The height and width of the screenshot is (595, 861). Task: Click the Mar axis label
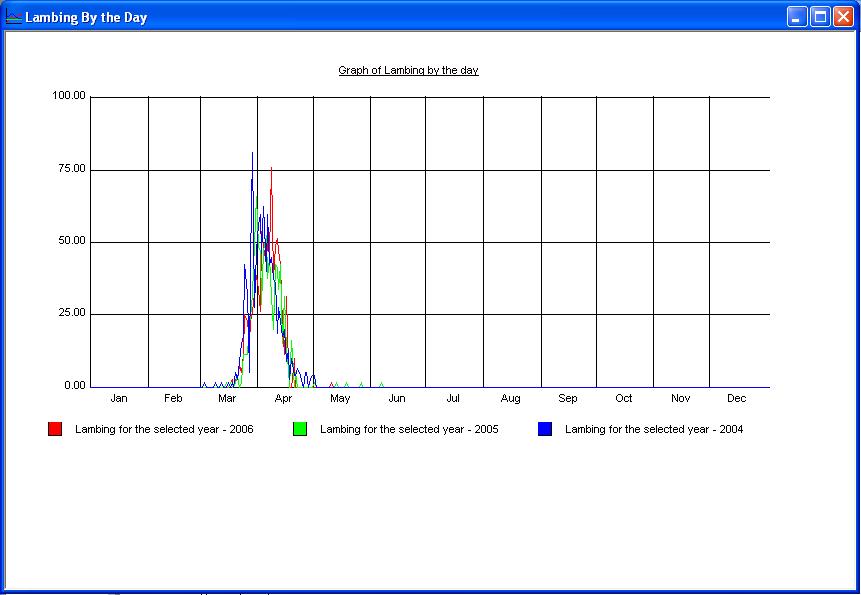[227, 398]
